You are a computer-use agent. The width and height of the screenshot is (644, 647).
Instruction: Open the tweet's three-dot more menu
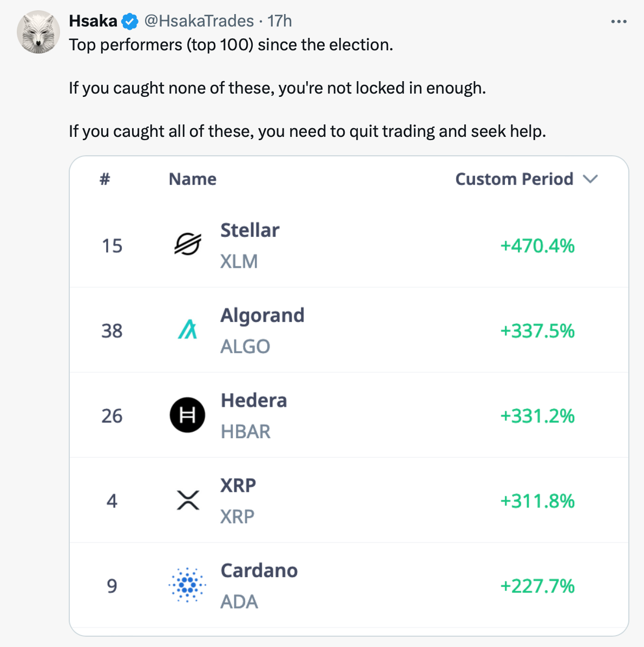pyautogui.click(x=619, y=22)
